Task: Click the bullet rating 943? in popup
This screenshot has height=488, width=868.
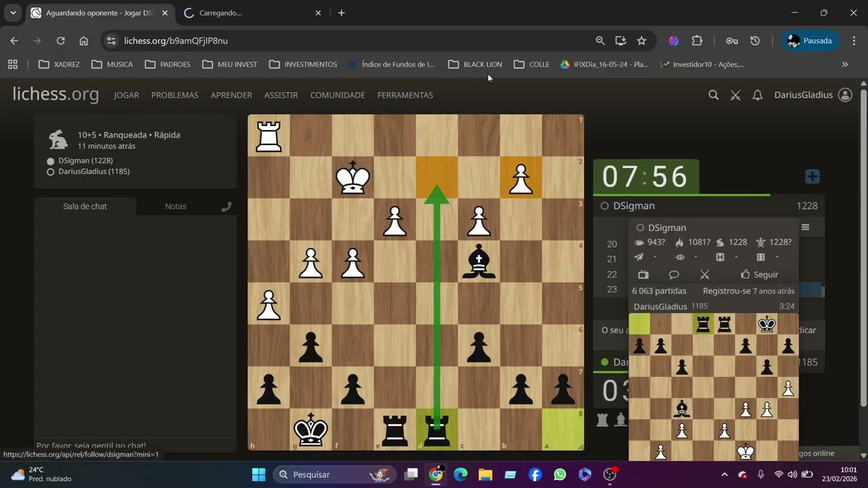Action: tap(650, 243)
